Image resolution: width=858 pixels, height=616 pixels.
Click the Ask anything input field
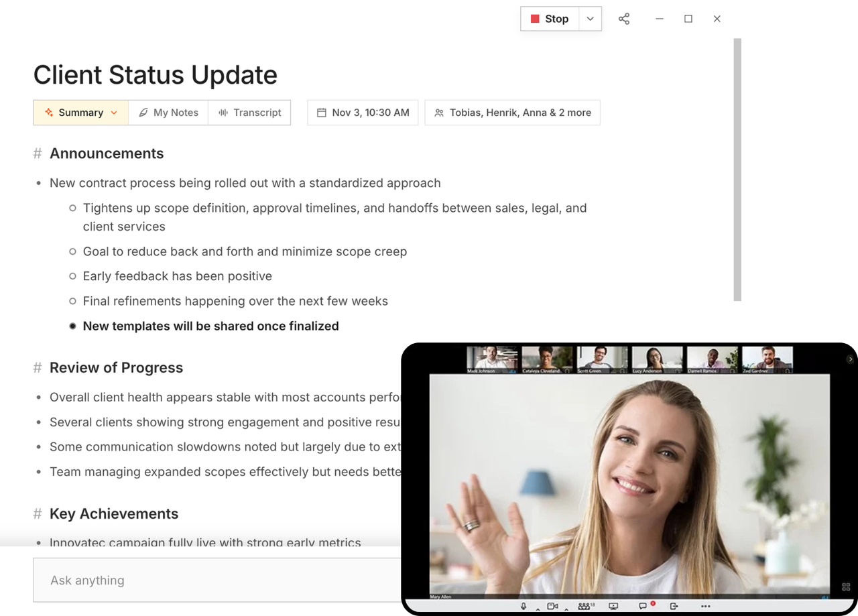[217, 580]
